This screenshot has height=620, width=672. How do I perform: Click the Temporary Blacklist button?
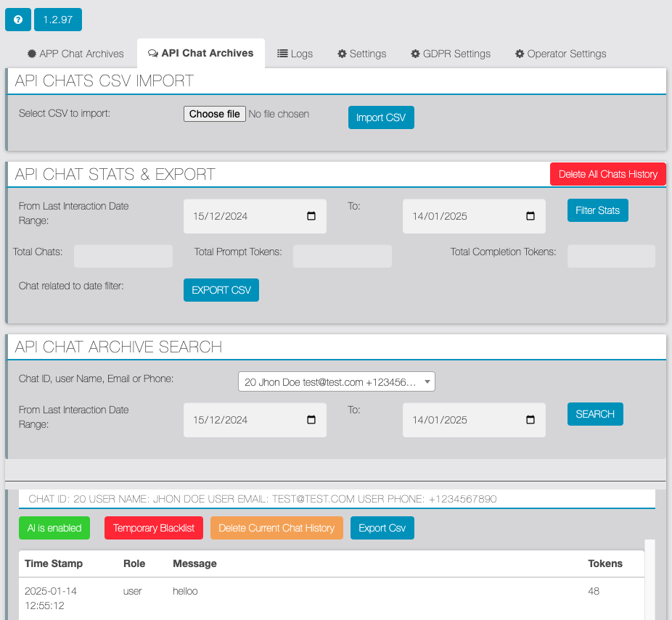point(154,528)
